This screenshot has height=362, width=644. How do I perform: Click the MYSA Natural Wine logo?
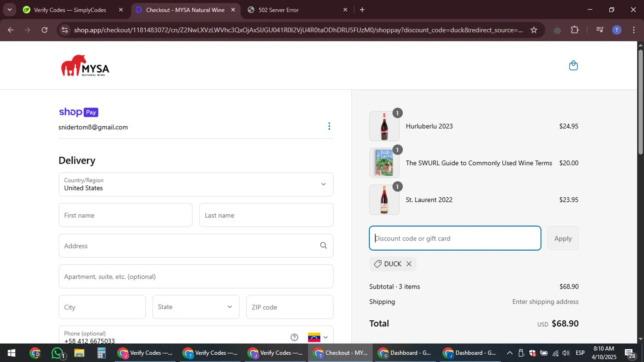(x=85, y=65)
